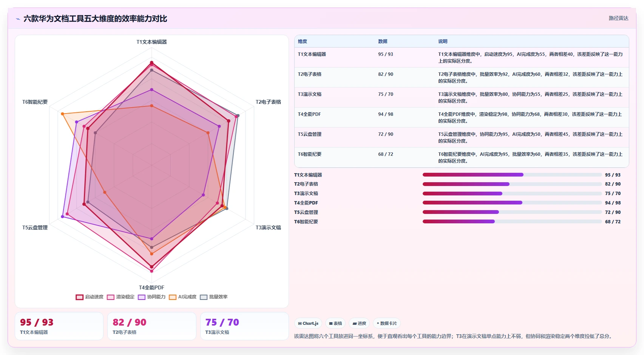The height and width of the screenshot is (355, 644).
Task: Click the T2电子表格 axis label on radar
Action: point(268,102)
